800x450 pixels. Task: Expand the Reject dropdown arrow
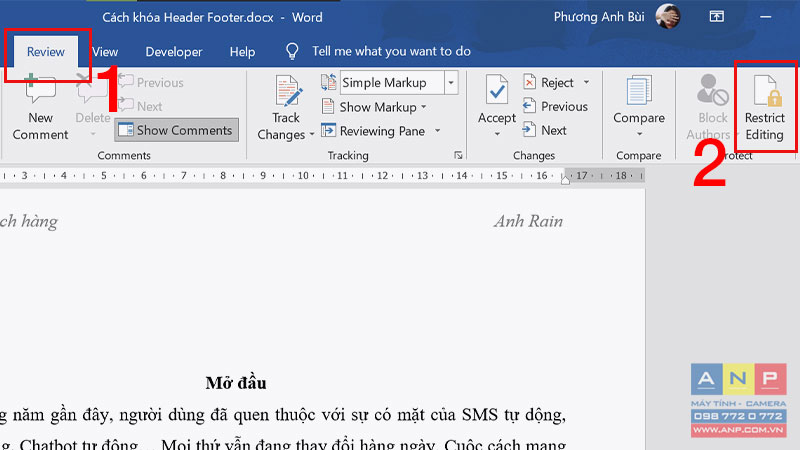(x=586, y=82)
